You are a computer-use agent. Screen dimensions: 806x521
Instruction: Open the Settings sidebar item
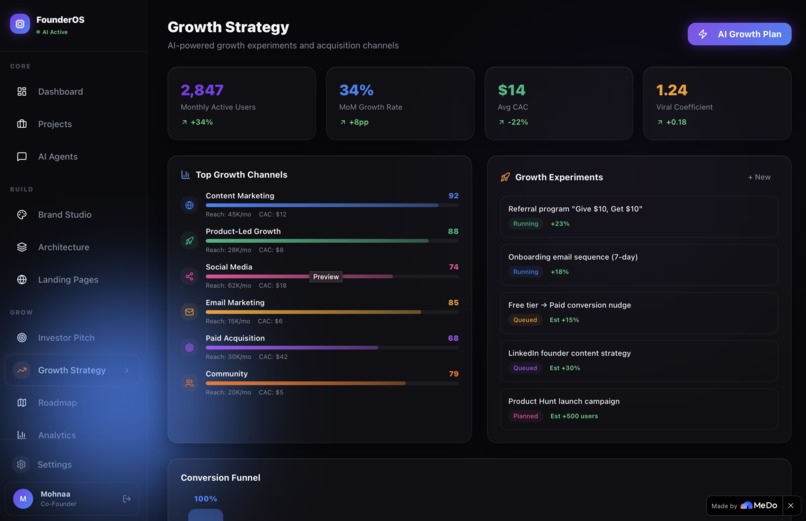72,464
